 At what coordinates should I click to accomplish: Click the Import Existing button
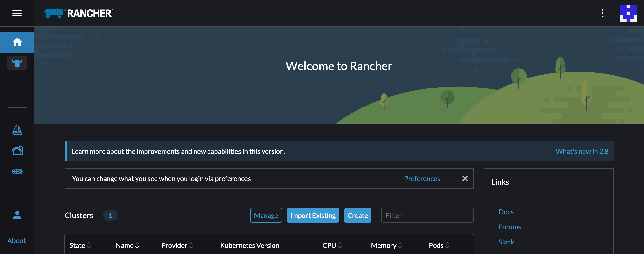pos(313,215)
